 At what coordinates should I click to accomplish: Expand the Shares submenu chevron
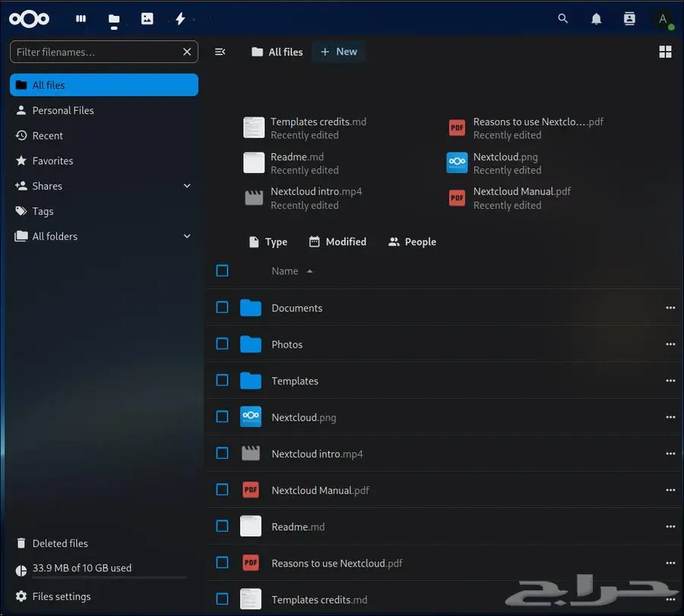[x=187, y=186]
